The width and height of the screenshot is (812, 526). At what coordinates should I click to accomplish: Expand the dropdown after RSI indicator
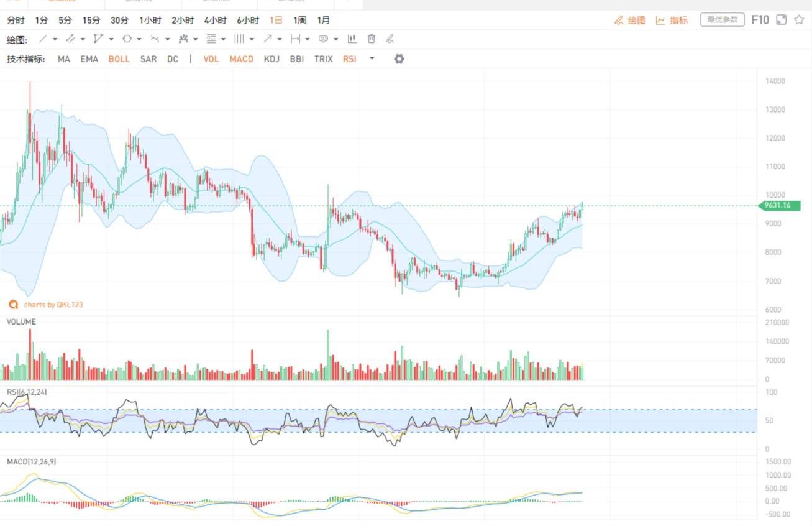point(372,59)
